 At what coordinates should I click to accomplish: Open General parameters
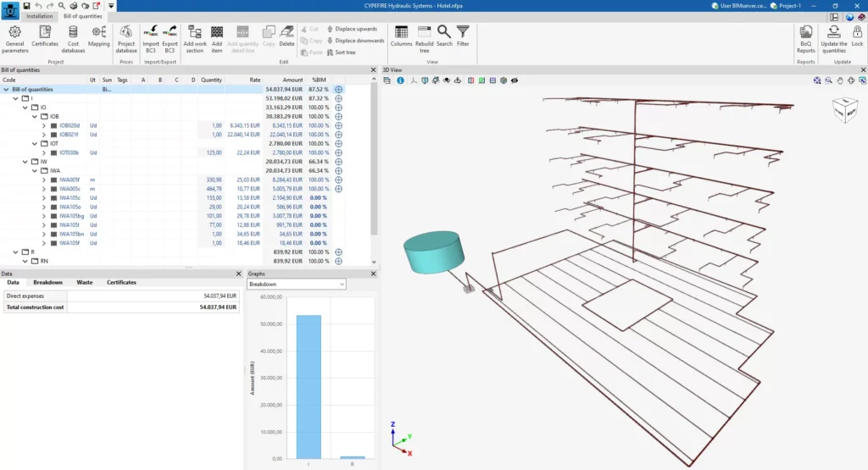click(x=15, y=39)
